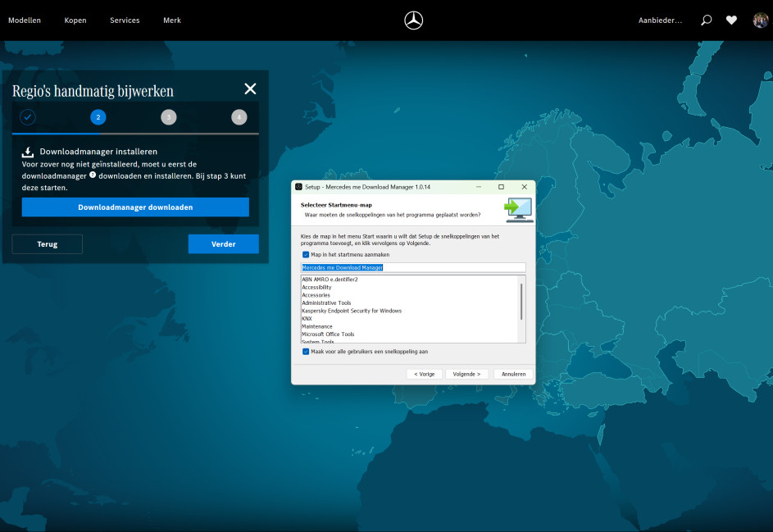
Task: Click the Mercedes-Benz star logo
Action: pos(413,20)
